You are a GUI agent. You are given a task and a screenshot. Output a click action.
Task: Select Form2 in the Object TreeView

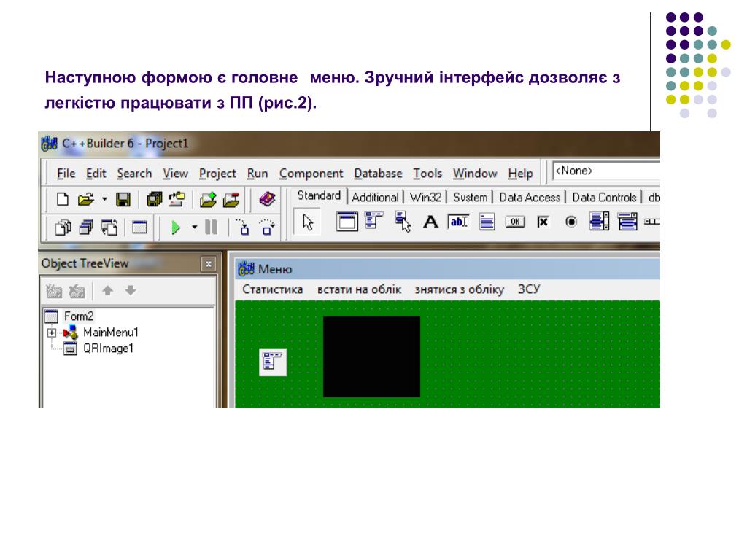pos(79,316)
